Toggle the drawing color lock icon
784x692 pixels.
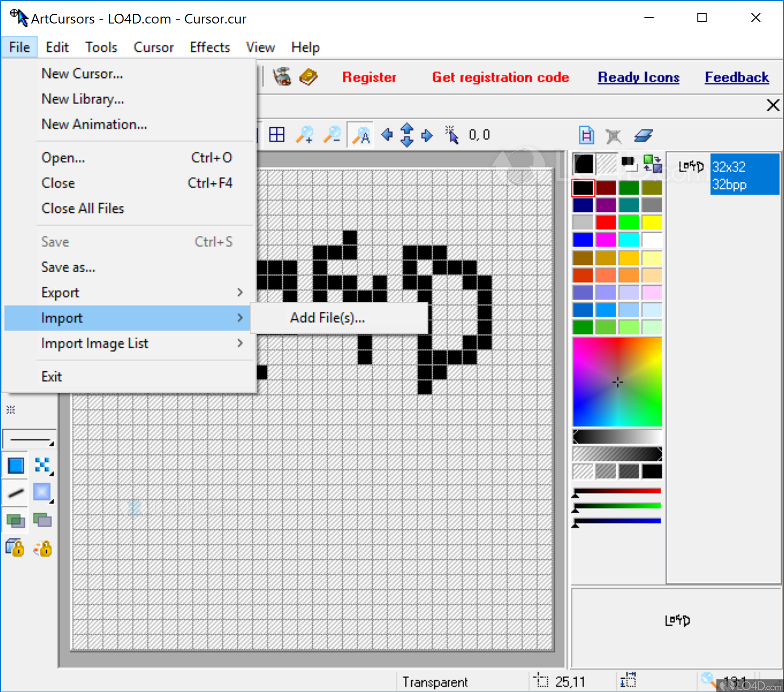point(15,547)
